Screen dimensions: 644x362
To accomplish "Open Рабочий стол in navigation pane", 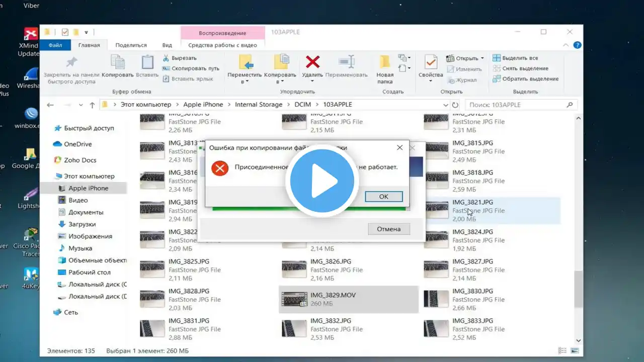I will coord(89,273).
